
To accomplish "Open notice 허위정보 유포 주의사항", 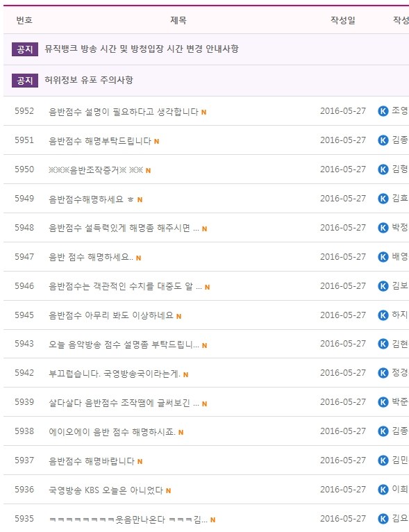I will tap(89, 80).
